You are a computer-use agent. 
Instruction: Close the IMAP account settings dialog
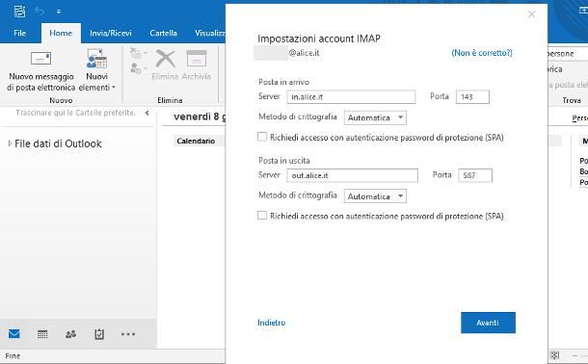(531, 14)
